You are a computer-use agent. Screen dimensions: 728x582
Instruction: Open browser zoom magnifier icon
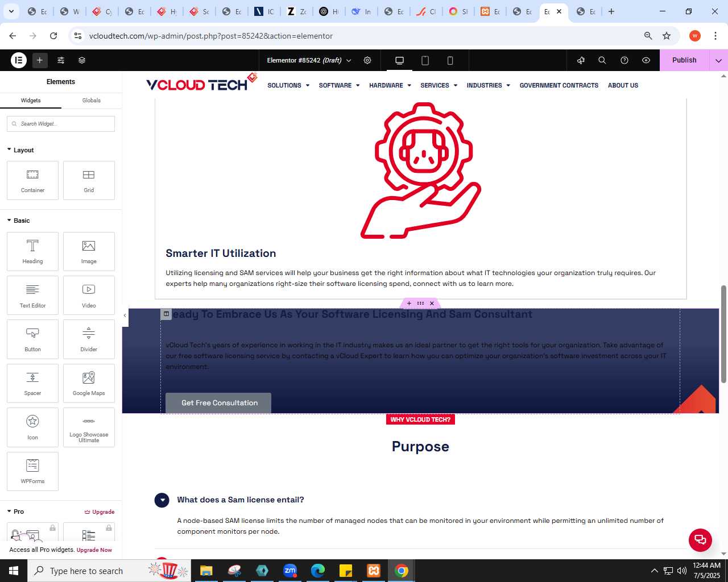(648, 36)
